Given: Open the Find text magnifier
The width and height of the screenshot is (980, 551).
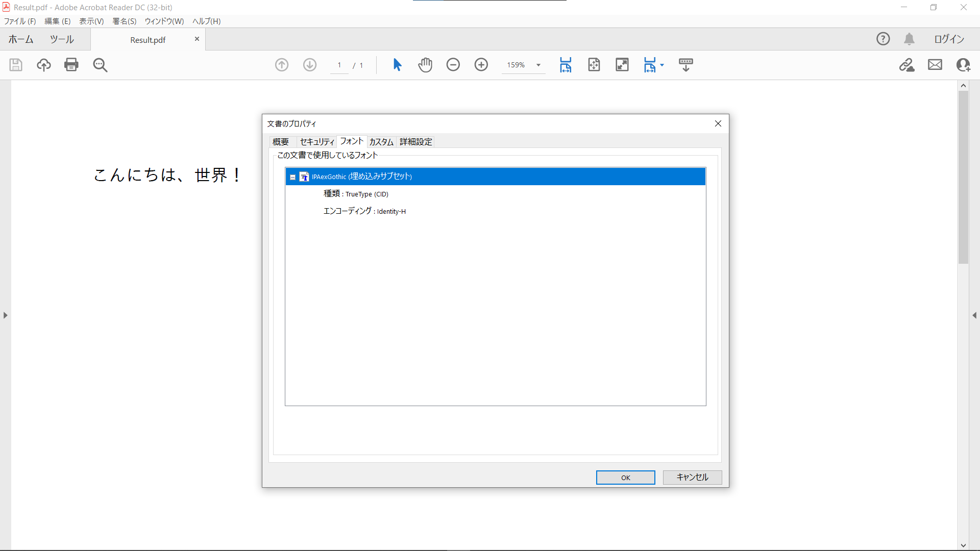Looking at the screenshot, I should (x=100, y=65).
